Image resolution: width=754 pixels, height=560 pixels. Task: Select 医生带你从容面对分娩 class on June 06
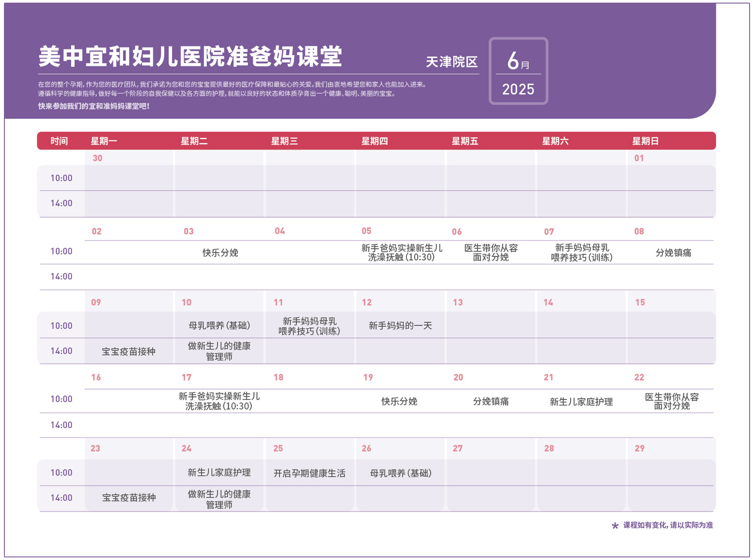click(x=491, y=252)
